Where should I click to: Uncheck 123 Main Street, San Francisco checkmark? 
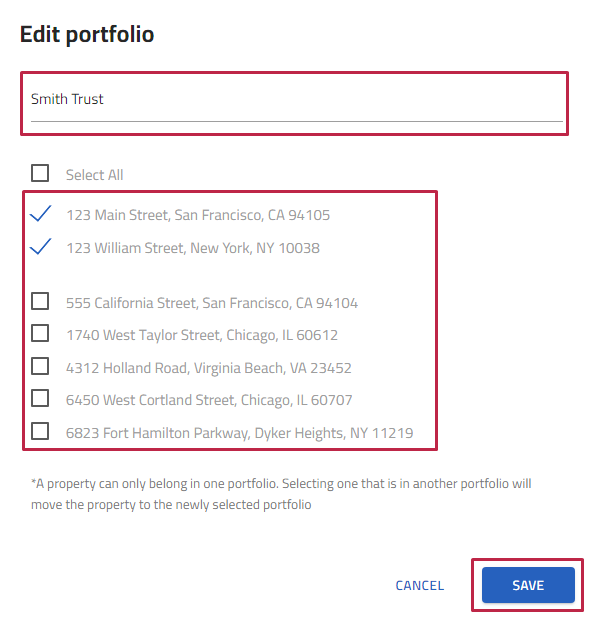tap(41, 214)
